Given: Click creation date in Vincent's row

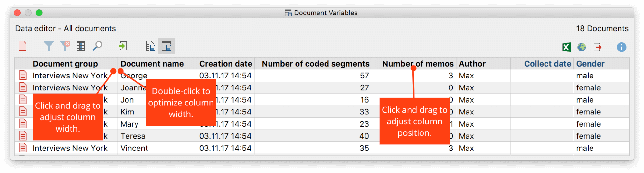Looking at the screenshot, I should [x=225, y=148].
